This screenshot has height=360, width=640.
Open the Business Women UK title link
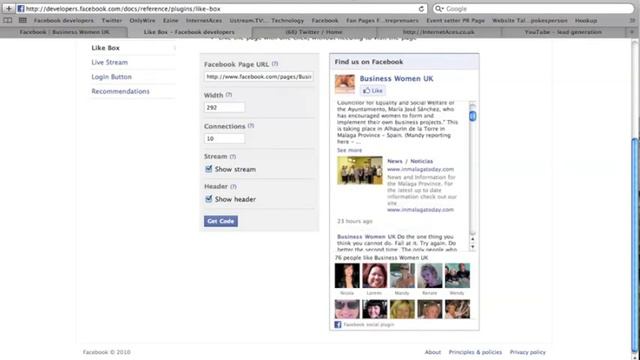click(x=396, y=78)
